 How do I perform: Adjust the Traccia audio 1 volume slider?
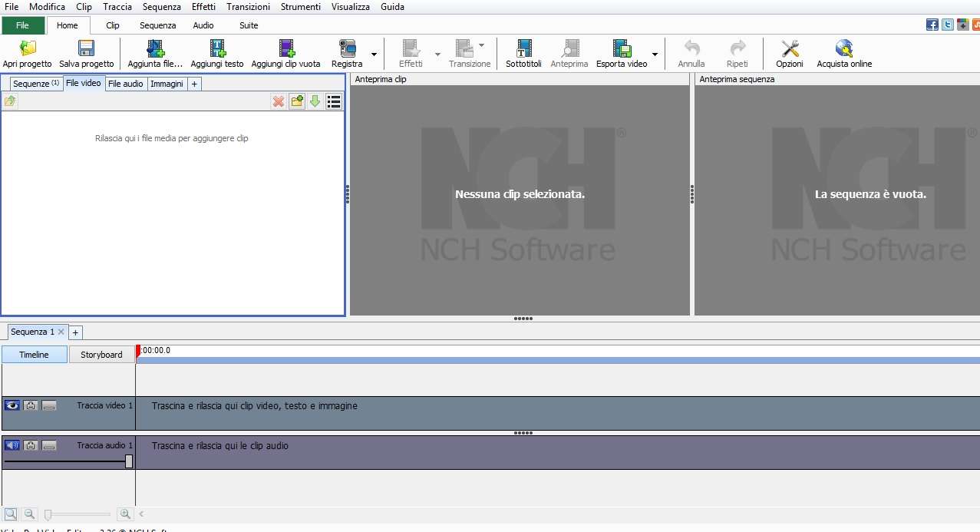(128, 461)
